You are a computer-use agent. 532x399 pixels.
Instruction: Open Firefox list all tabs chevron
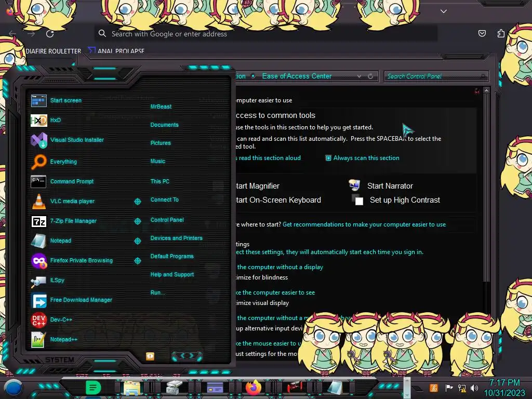[x=444, y=11]
